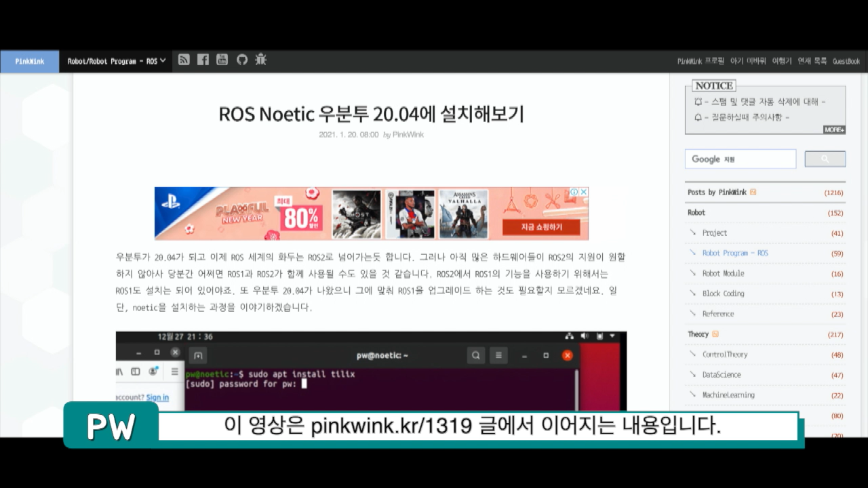Click the PinkWink author link under the title
The width and height of the screenshot is (868, 488).
click(x=408, y=135)
